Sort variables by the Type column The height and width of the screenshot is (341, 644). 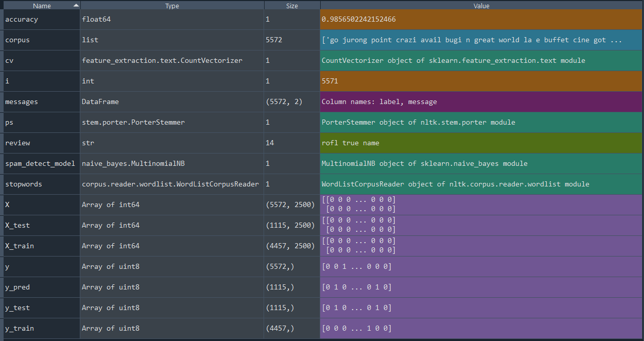172,6
